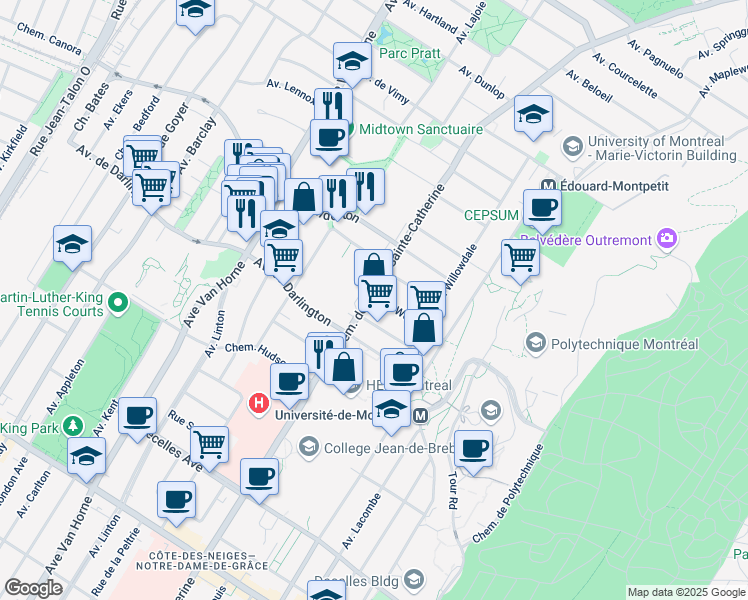Click the school marker beside Parc Pratt
This screenshot has height=600, width=748.
tap(352, 62)
